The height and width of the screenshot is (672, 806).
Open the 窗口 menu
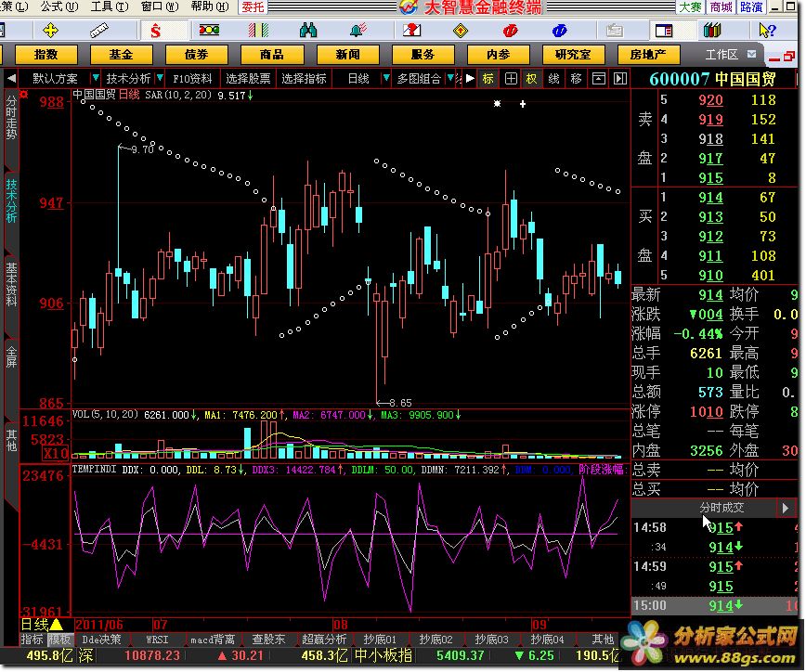pyautogui.click(x=160, y=6)
